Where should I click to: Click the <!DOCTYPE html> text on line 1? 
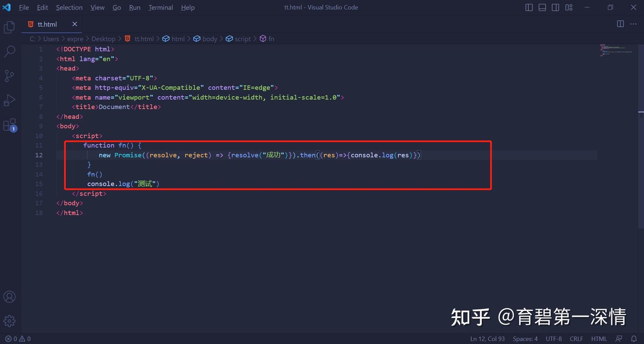(85, 49)
